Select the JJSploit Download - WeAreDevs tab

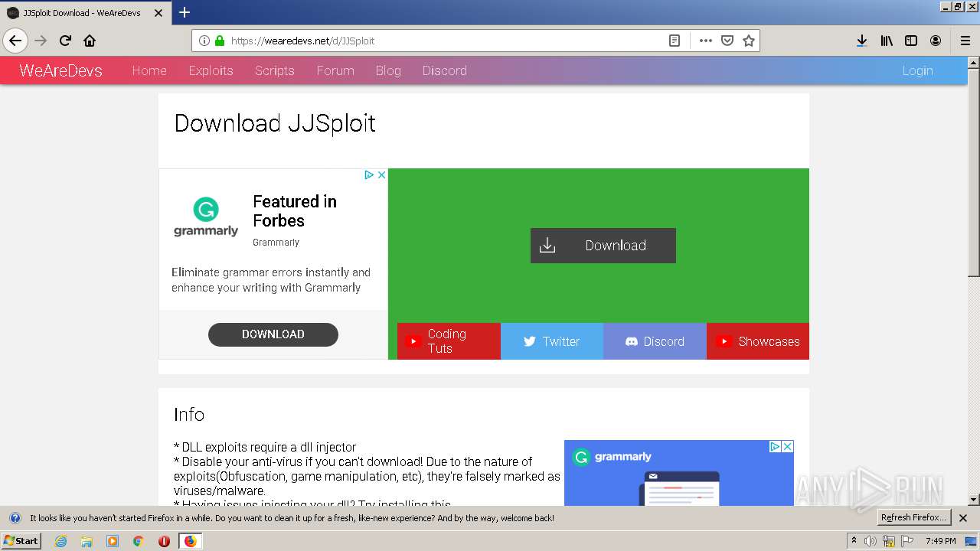point(85,13)
